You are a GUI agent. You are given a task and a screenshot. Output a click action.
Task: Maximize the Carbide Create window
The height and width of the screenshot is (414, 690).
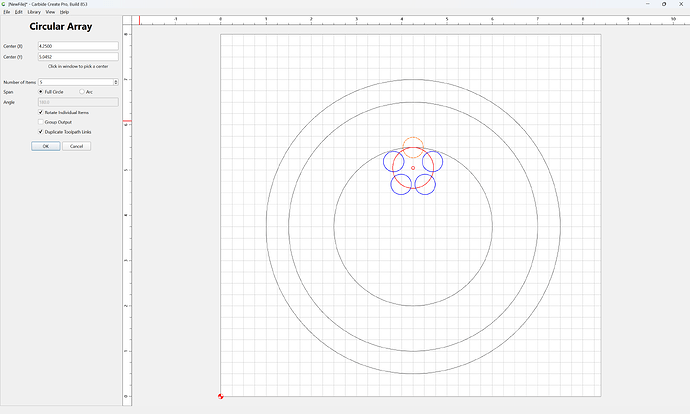coord(664,4)
